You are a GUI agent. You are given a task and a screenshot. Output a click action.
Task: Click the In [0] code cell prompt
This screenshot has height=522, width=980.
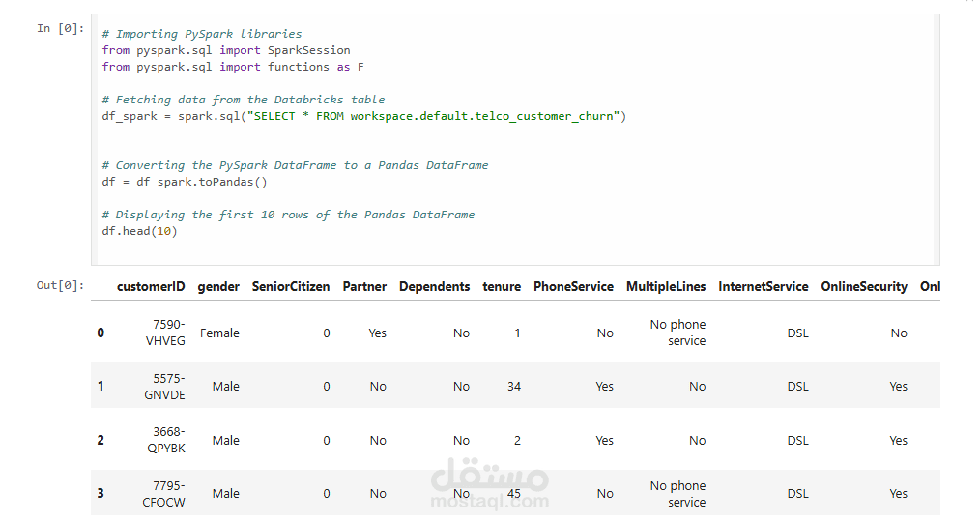[60, 28]
